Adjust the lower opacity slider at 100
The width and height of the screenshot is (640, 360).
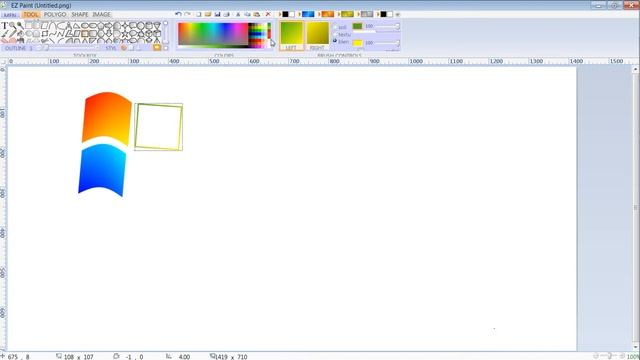pyautogui.click(x=388, y=42)
